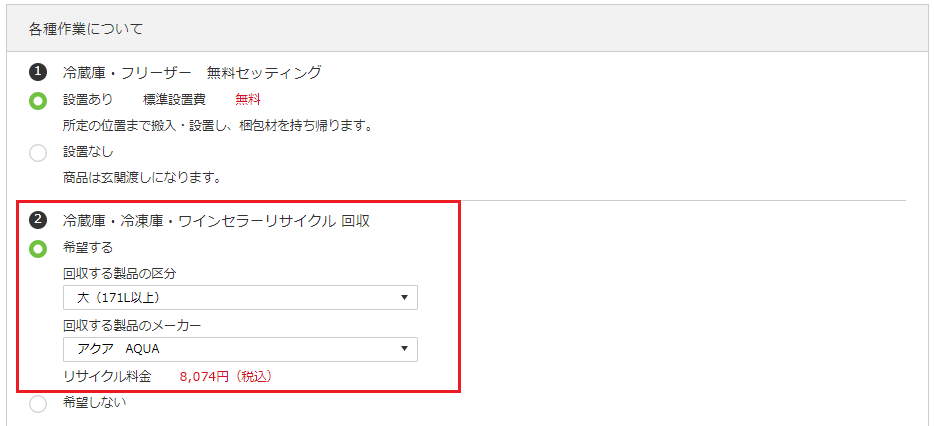The width and height of the screenshot is (934, 426).
Task: Select the 設置あり radio button
Action: pos(38,100)
